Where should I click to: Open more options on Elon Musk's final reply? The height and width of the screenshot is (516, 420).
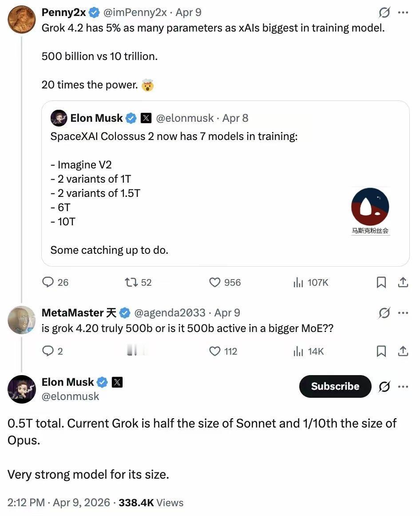click(403, 386)
